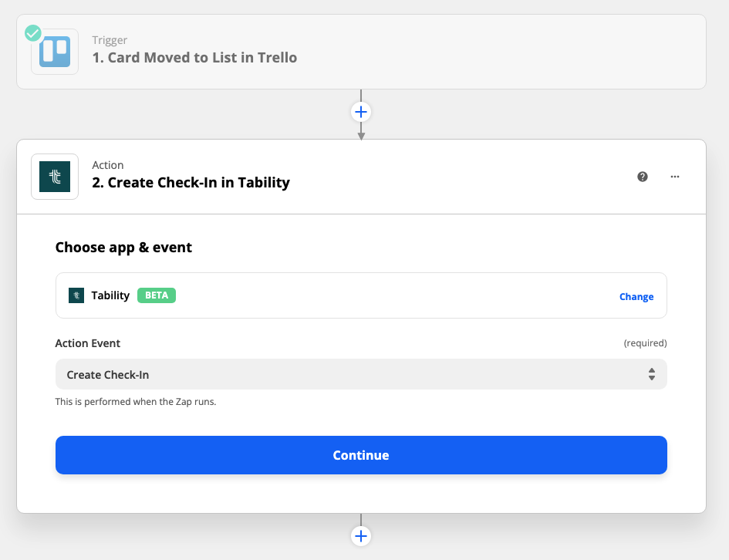Click the up-down arrows on the Action Event field

pos(652,375)
